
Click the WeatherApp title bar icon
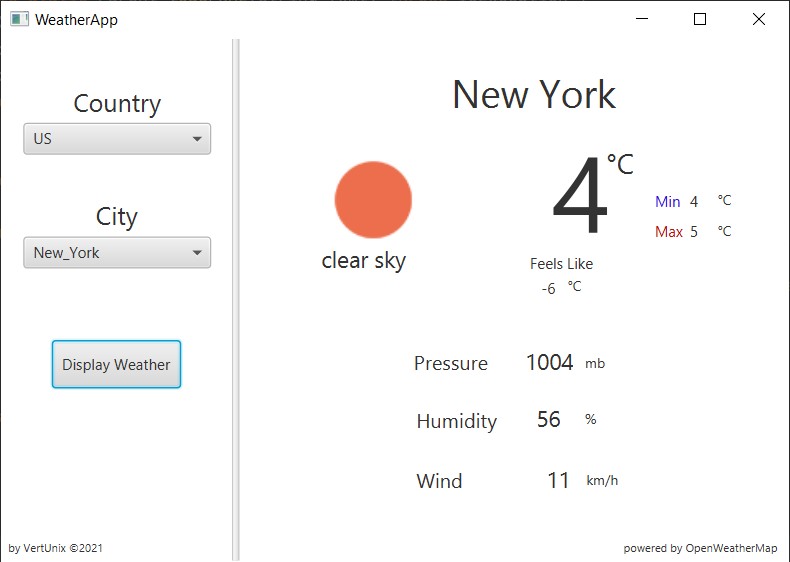19,19
